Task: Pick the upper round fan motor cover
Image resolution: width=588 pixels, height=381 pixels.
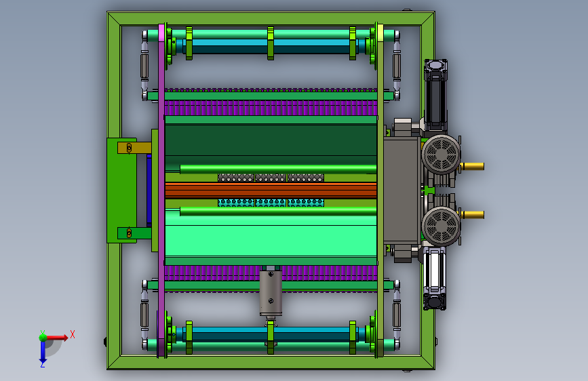Action: click(x=441, y=155)
